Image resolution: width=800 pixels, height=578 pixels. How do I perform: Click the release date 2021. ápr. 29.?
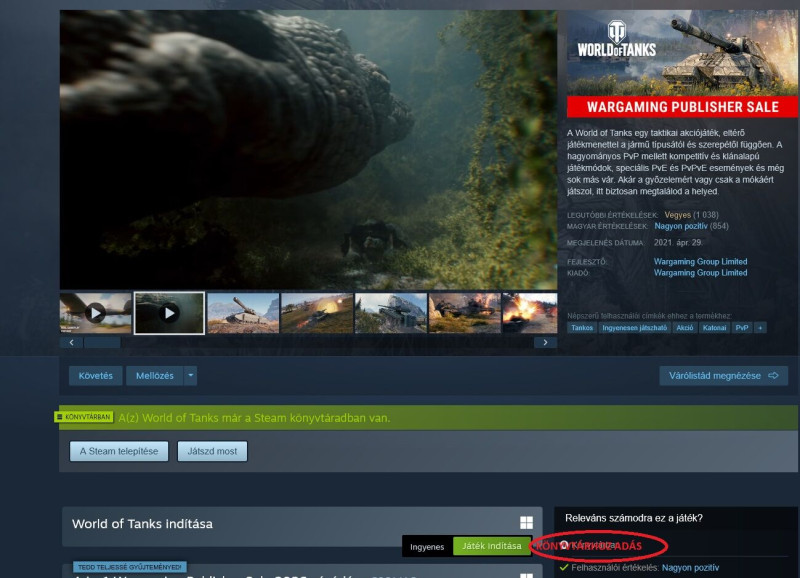tap(678, 242)
